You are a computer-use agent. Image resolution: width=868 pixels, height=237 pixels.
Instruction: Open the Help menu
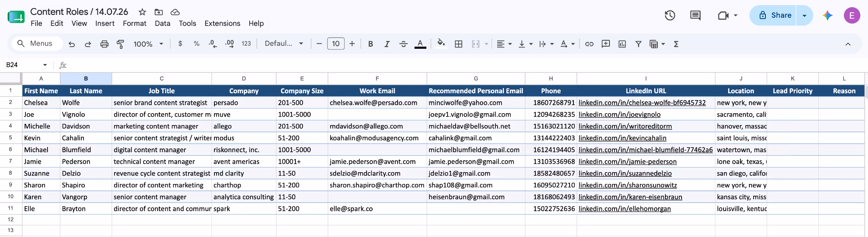(256, 23)
